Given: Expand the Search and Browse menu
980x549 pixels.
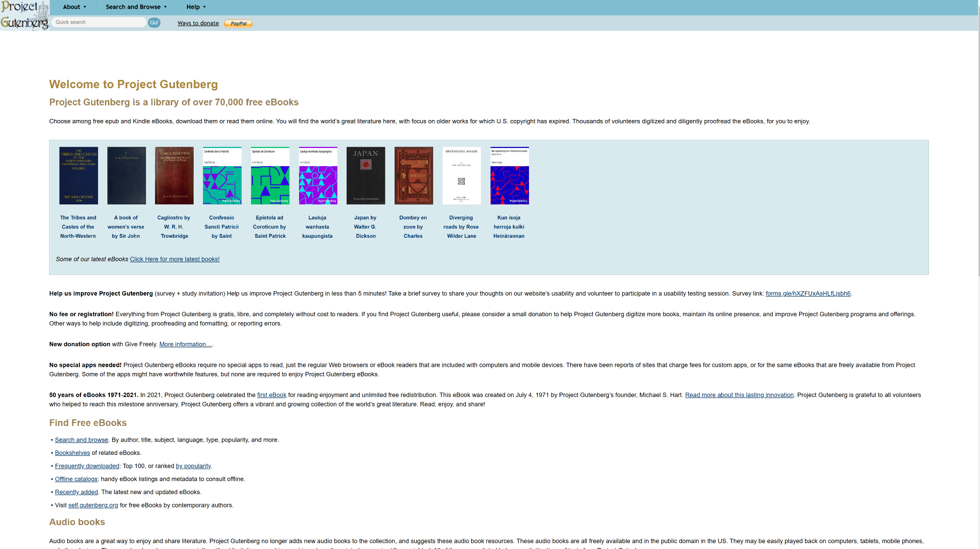Looking at the screenshot, I should (136, 7).
